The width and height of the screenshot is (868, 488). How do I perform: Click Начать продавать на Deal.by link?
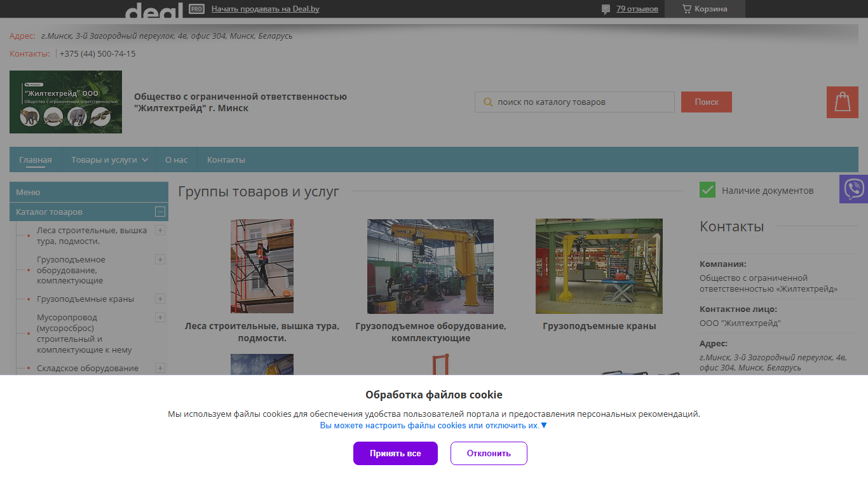265,9
